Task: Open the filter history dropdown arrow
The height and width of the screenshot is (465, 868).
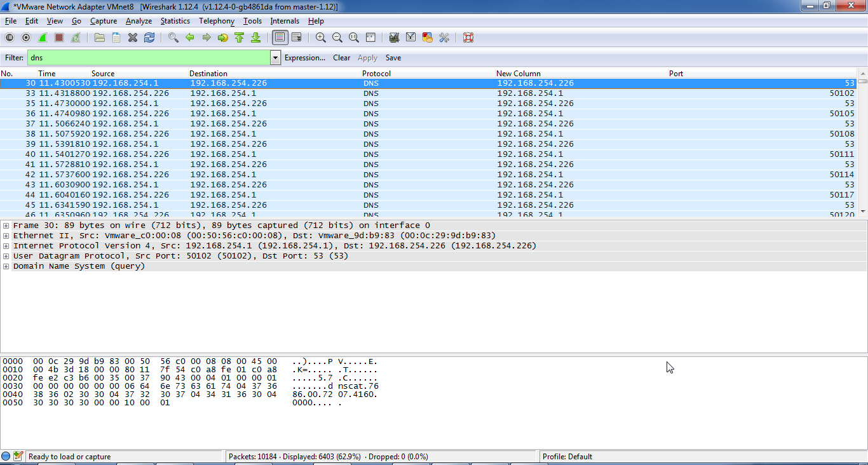Action: pos(275,58)
